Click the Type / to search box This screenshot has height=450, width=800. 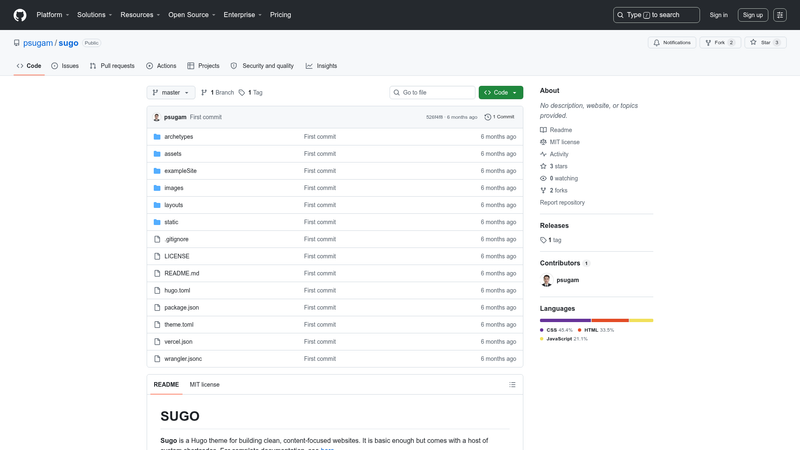(x=656, y=15)
